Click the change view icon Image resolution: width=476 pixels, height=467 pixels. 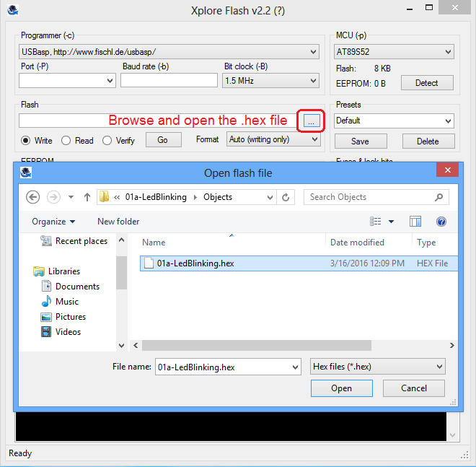(x=376, y=222)
